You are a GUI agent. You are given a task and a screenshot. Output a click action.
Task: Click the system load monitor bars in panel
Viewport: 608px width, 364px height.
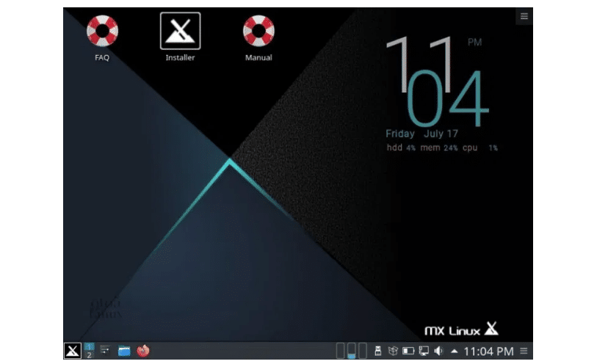(x=351, y=351)
